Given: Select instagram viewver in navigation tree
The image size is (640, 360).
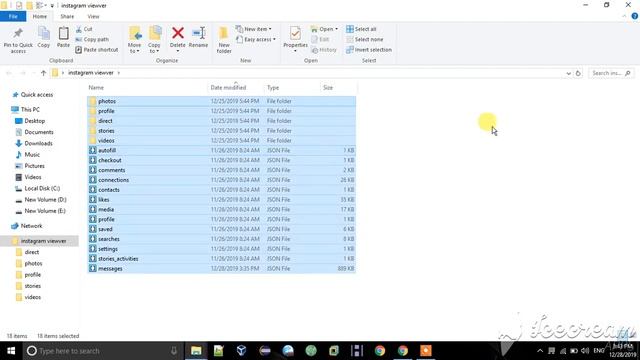Looking at the screenshot, I should point(43,241).
